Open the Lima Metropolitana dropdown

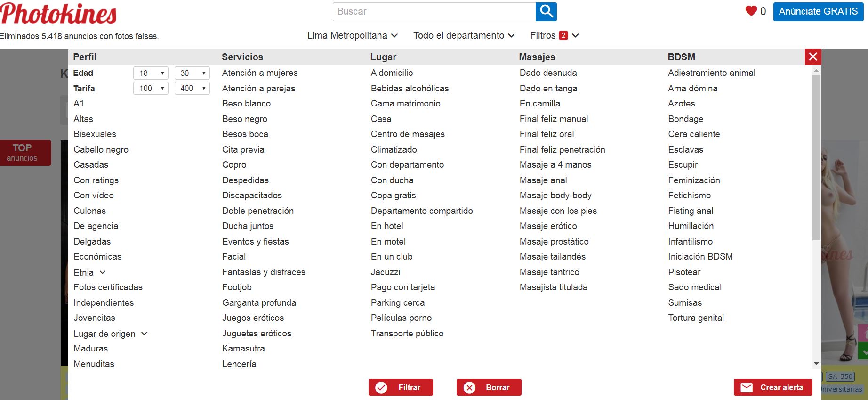353,35
